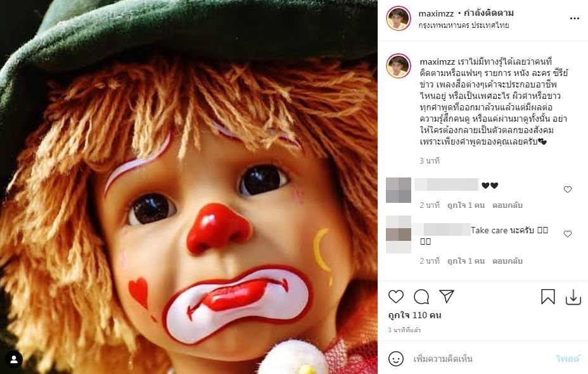Click maximzz avatar in post header
Viewport: 588px width, 374px height.
click(x=399, y=18)
